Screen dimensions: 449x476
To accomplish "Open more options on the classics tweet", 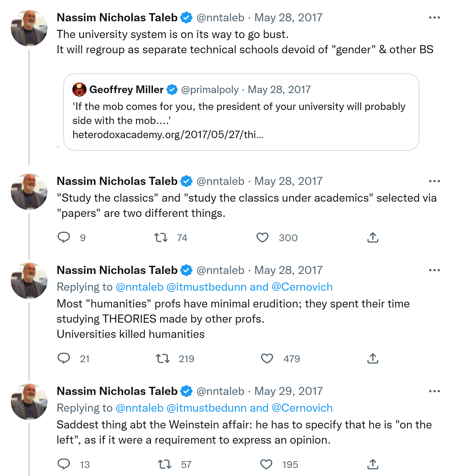I will (434, 181).
